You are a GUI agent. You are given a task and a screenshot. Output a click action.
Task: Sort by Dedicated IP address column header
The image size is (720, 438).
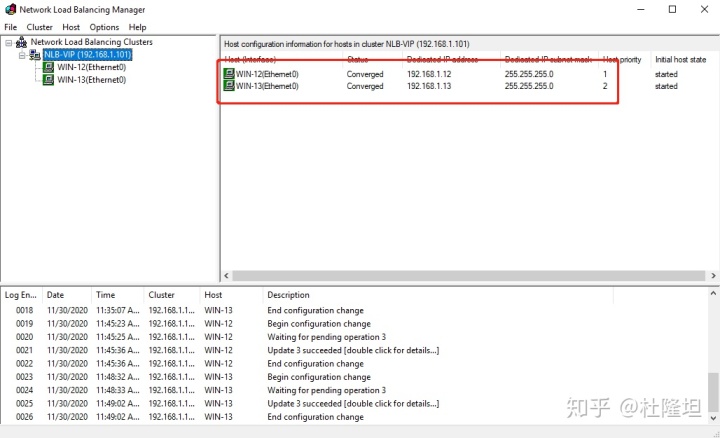(x=451, y=59)
